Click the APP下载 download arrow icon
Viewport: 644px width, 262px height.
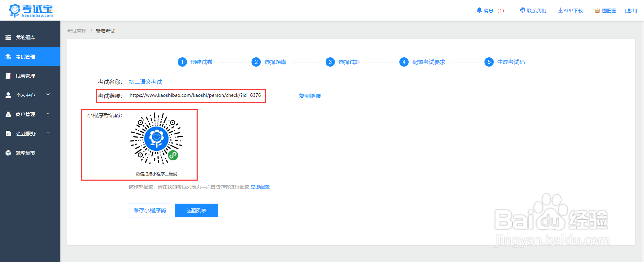click(x=560, y=10)
